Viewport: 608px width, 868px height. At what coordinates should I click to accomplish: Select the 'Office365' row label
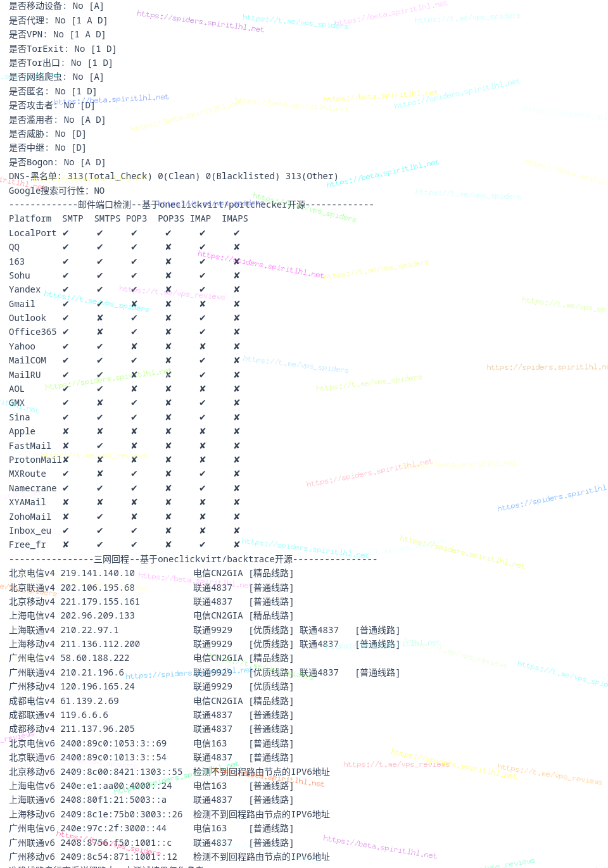[x=33, y=332]
